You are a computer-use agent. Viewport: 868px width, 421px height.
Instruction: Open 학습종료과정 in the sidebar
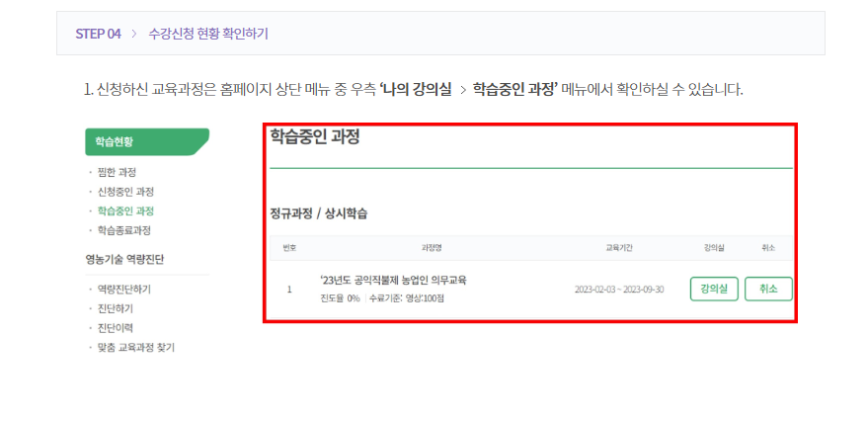123,230
